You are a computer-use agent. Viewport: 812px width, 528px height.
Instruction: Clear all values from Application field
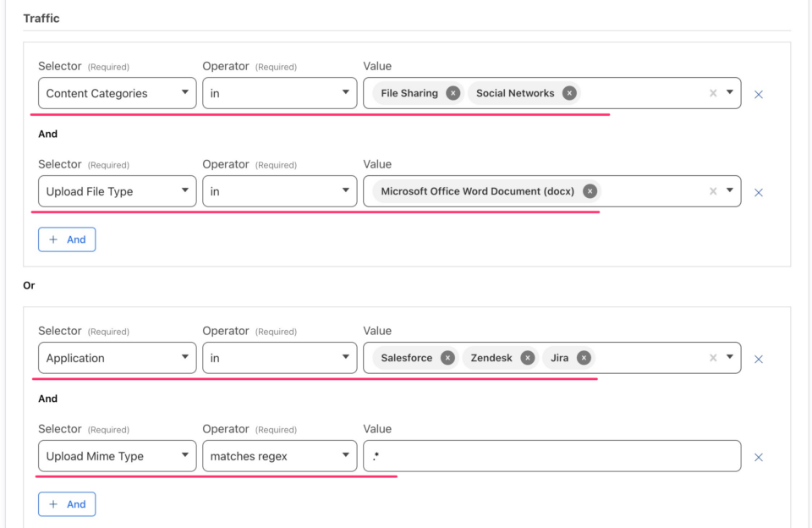point(713,357)
